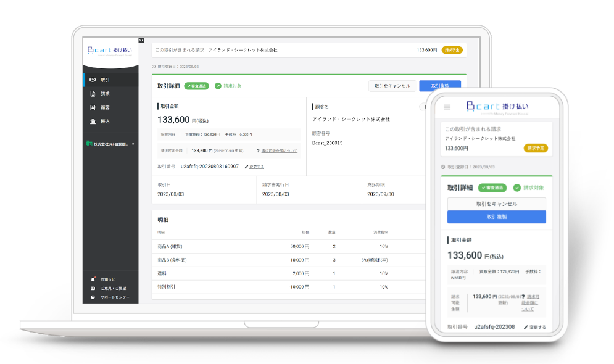Click the サポートセンター question mark icon

[x=93, y=297]
